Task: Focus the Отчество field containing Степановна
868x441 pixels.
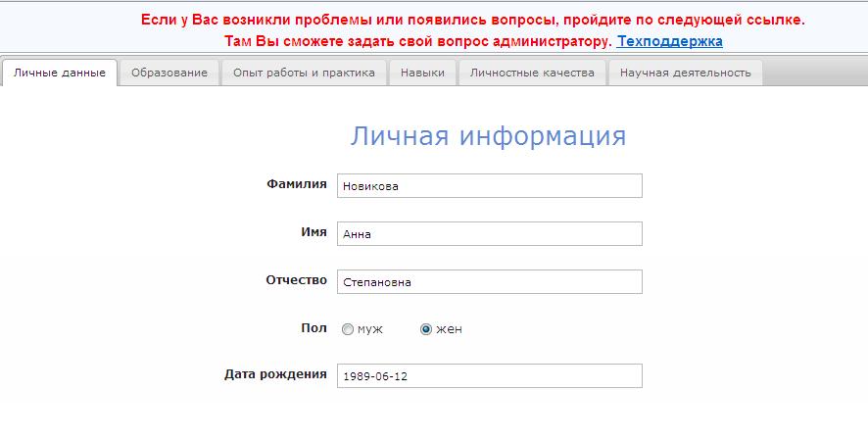Action: click(490, 281)
